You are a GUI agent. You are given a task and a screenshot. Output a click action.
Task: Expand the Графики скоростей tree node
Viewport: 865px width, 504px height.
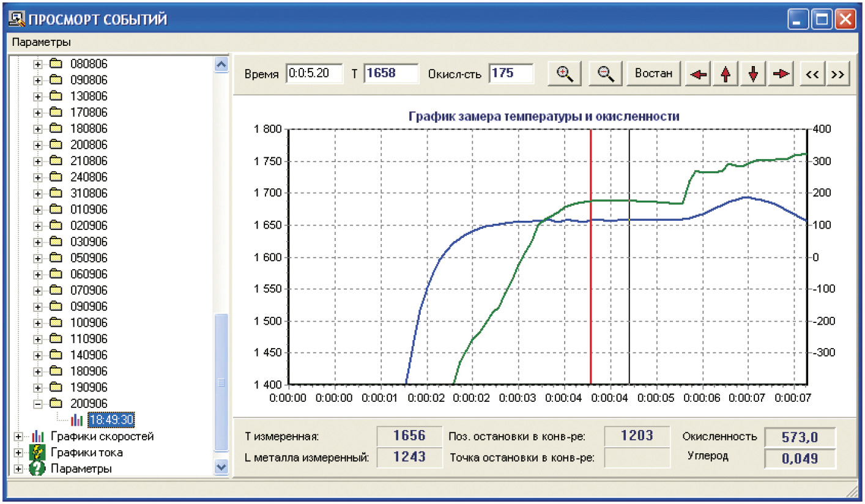[x=17, y=437]
